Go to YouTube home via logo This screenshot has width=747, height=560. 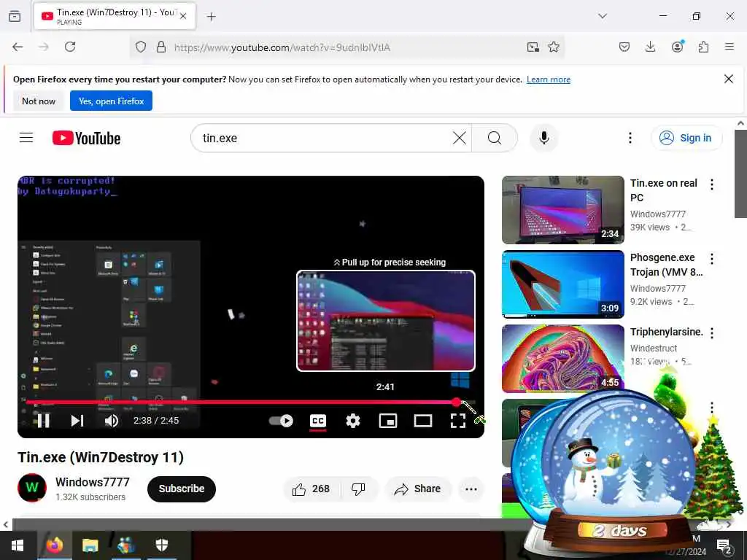coord(86,138)
